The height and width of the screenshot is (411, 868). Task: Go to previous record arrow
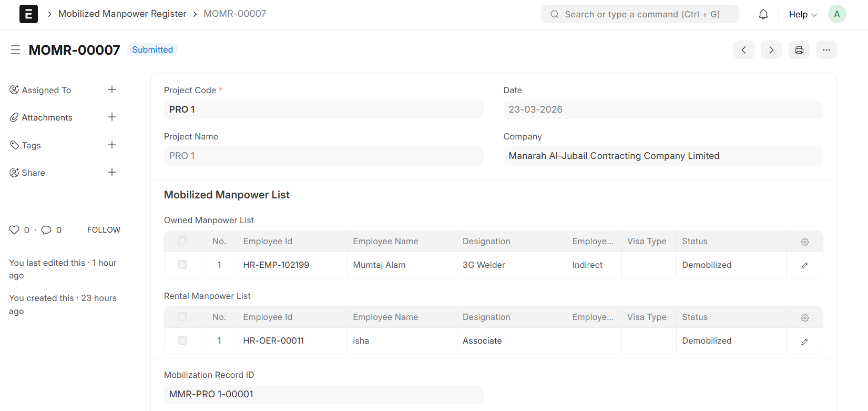coord(743,50)
